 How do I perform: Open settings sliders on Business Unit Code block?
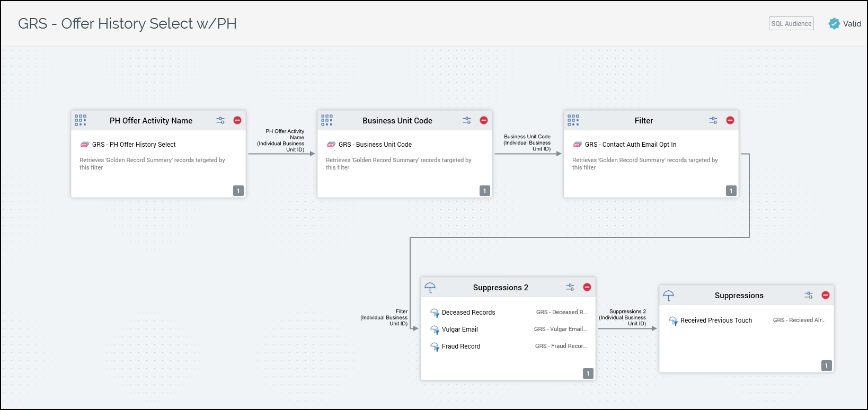tap(467, 120)
